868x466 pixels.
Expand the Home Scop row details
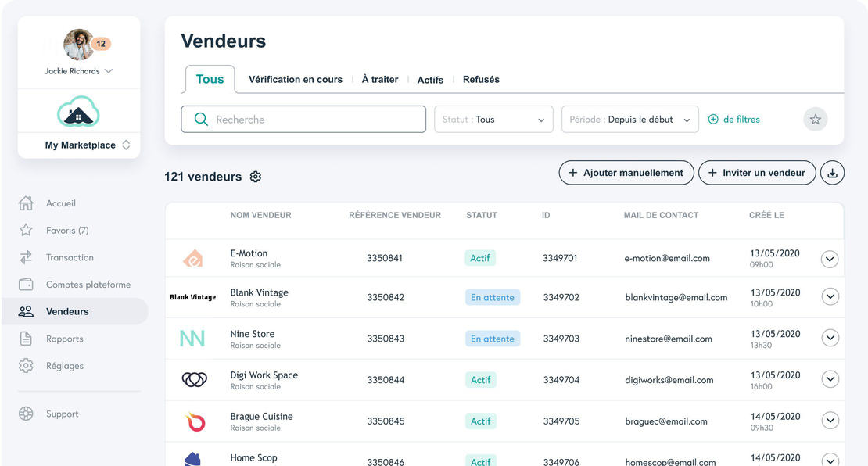pos(830,460)
